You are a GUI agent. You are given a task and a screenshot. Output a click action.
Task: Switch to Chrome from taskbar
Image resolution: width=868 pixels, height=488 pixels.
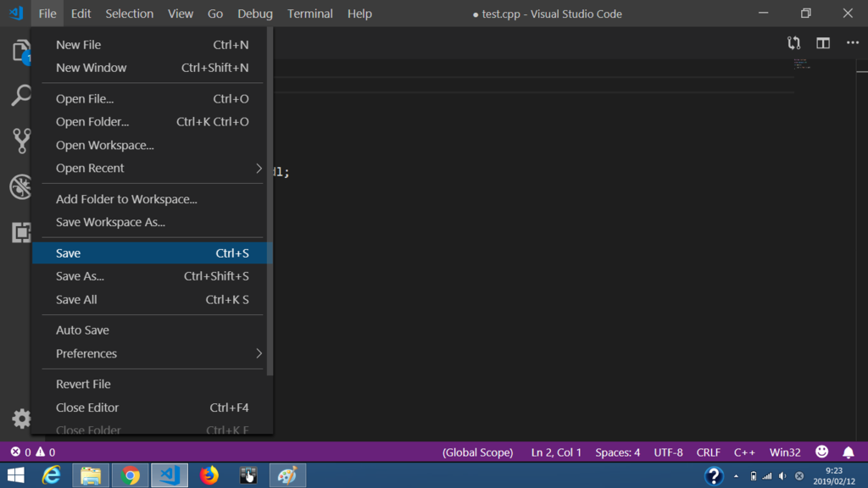(130, 475)
